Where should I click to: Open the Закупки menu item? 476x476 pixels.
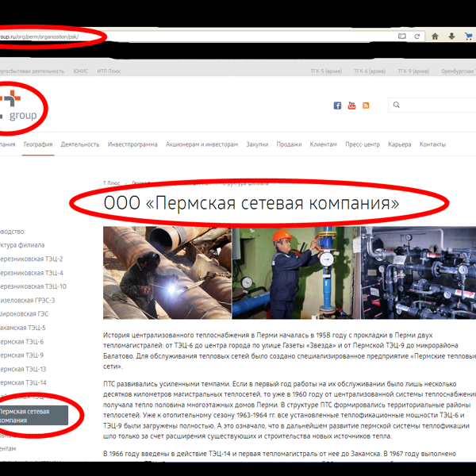click(x=257, y=144)
